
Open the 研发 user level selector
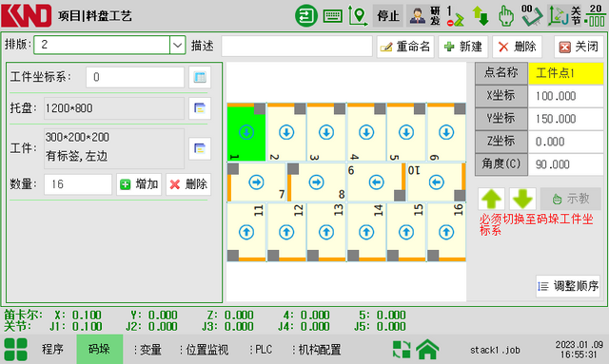(424, 16)
